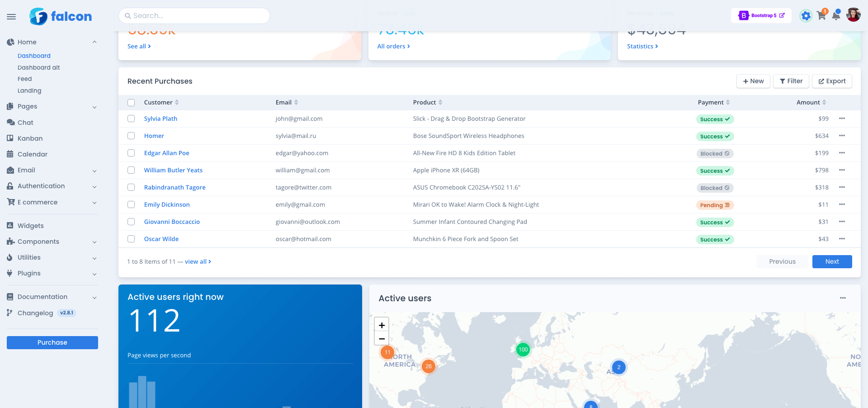
Task: Click the Next pagination button
Action: pyautogui.click(x=832, y=261)
